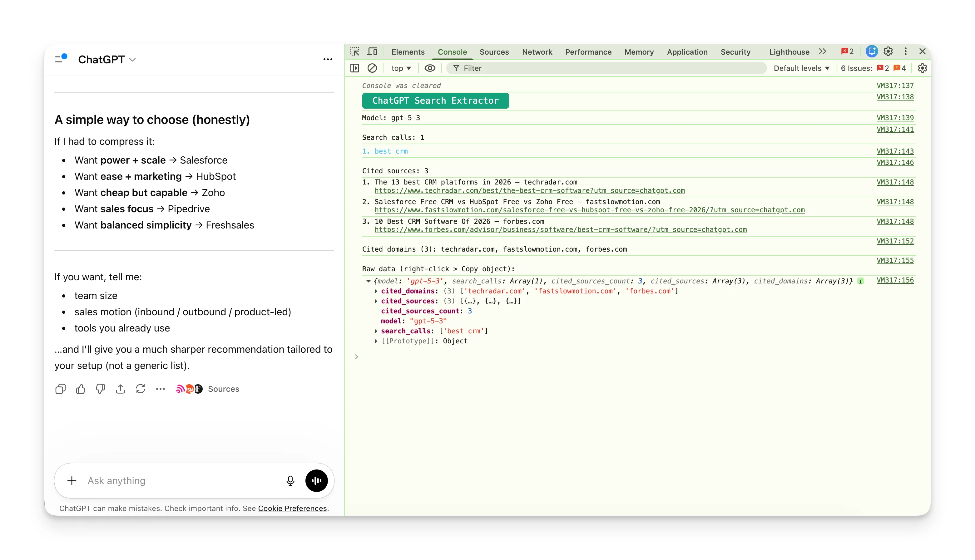Open the JavaScript context dropdown labeled top
The image size is (975, 560).
[401, 68]
